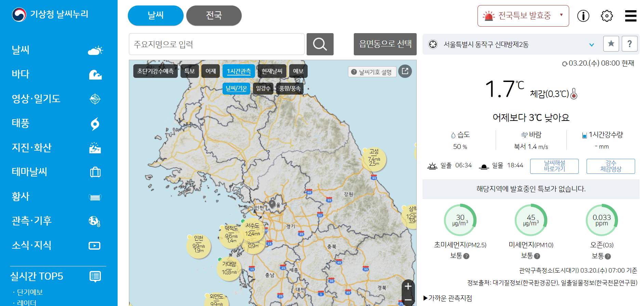Zoom out on the map
Screen dimensions: 644x306
click(x=408, y=300)
